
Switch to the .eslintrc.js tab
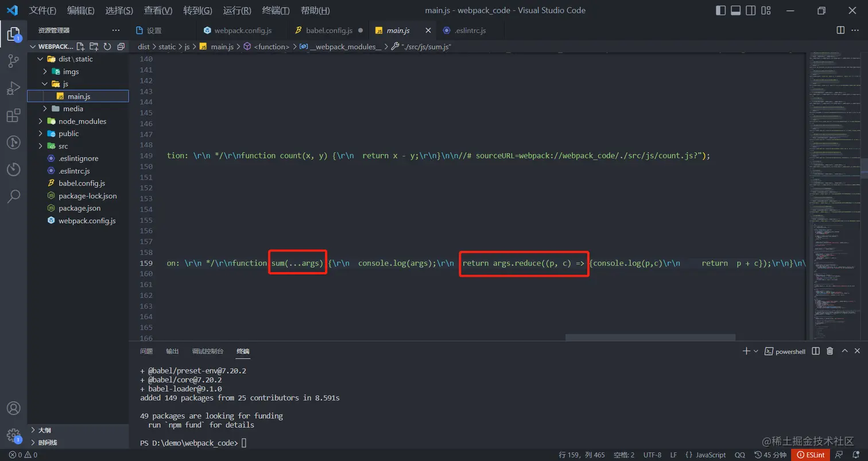pyautogui.click(x=470, y=30)
